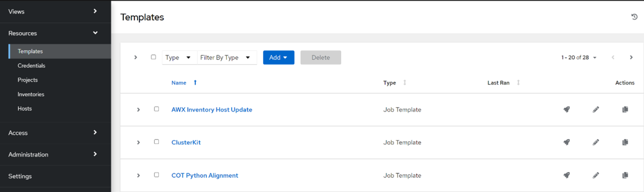Tick the select-all templates checkbox
Image resolution: width=644 pixels, height=192 pixels.
153,57
